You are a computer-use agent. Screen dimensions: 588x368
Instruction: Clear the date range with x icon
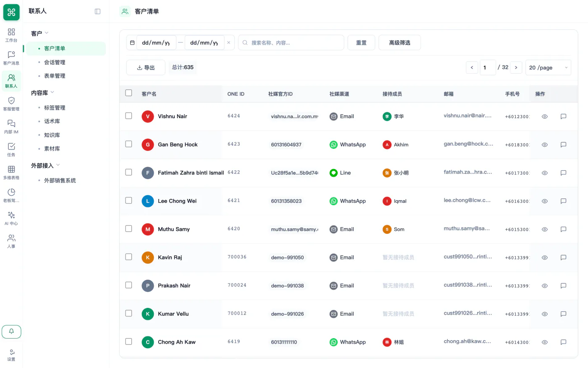[228, 42]
